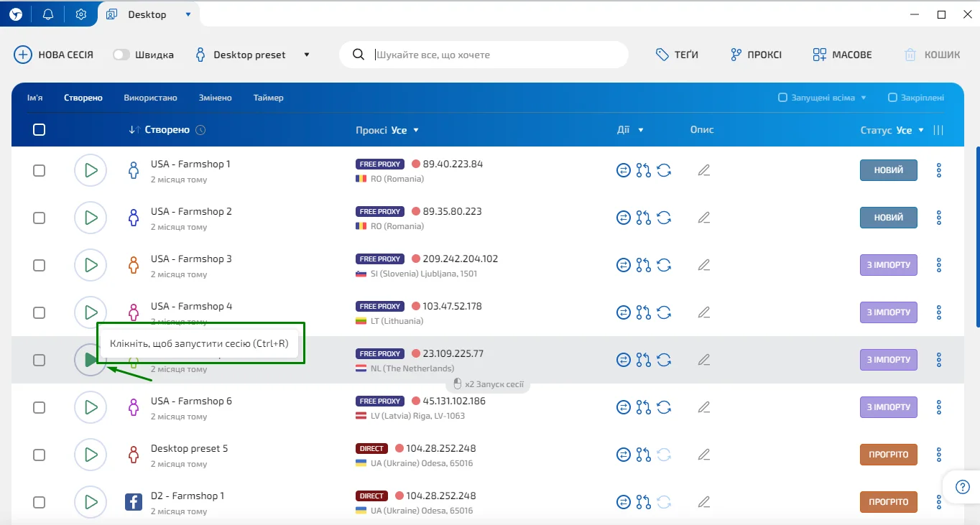Start the Desktop preset 5 session

pyautogui.click(x=91, y=455)
